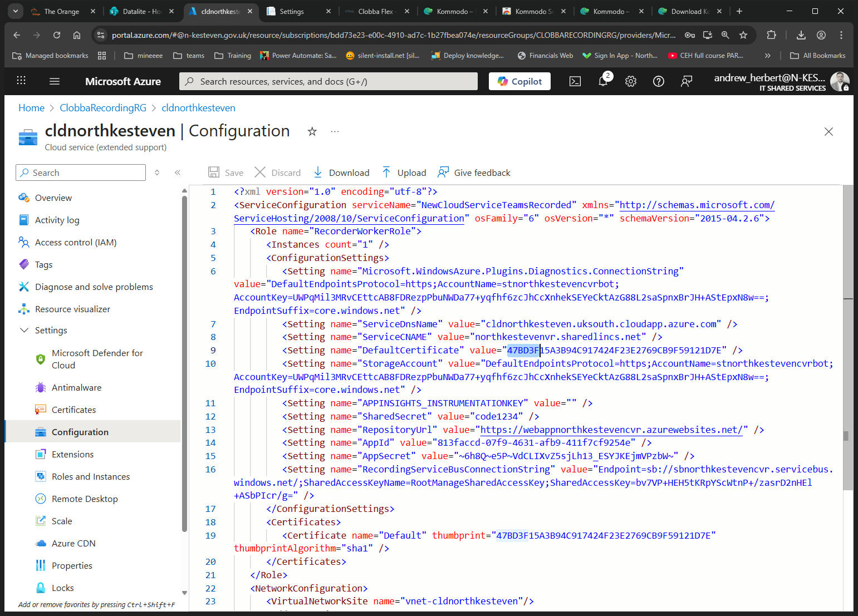Open the ellipsis more options beside title

[x=335, y=131]
